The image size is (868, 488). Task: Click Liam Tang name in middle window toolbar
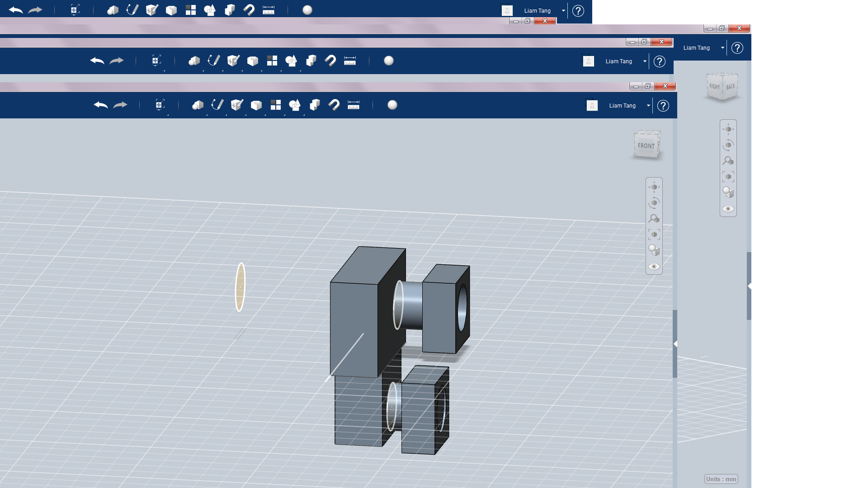click(x=619, y=61)
